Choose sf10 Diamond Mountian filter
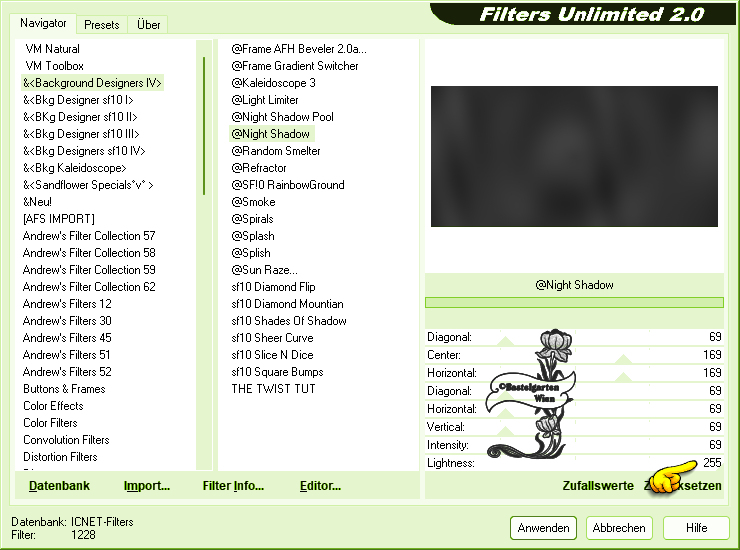740x550 pixels. pos(287,304)
